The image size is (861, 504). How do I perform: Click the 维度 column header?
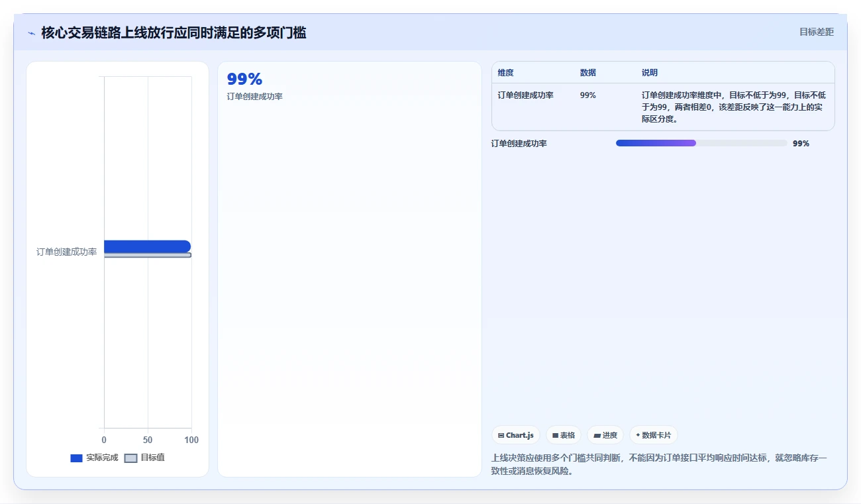506,73
